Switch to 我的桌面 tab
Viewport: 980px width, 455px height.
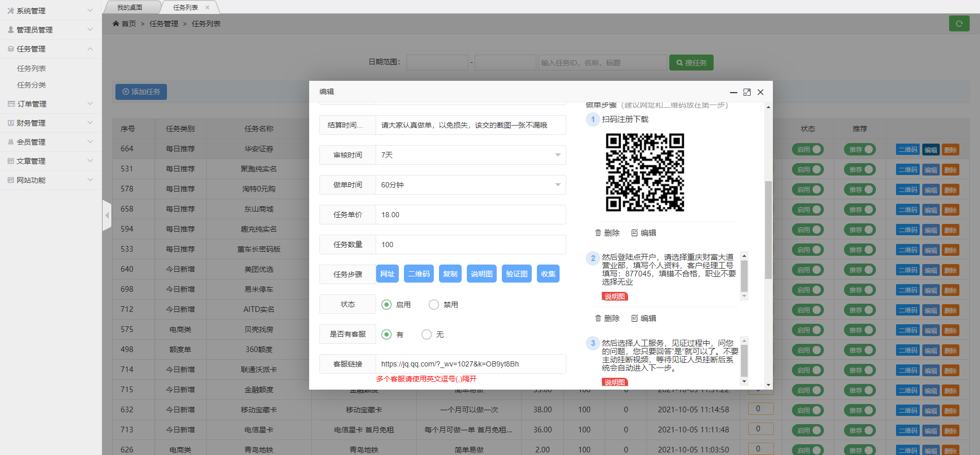pos(130,7)
